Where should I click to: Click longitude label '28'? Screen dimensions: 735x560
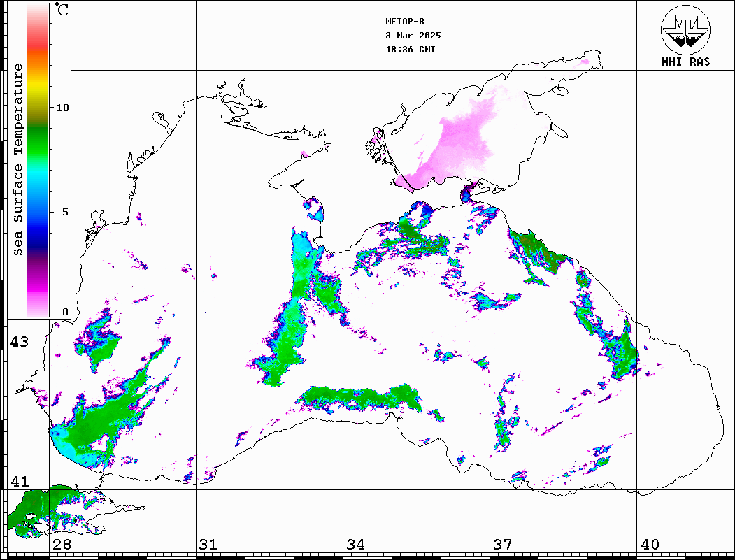(62, 544)
